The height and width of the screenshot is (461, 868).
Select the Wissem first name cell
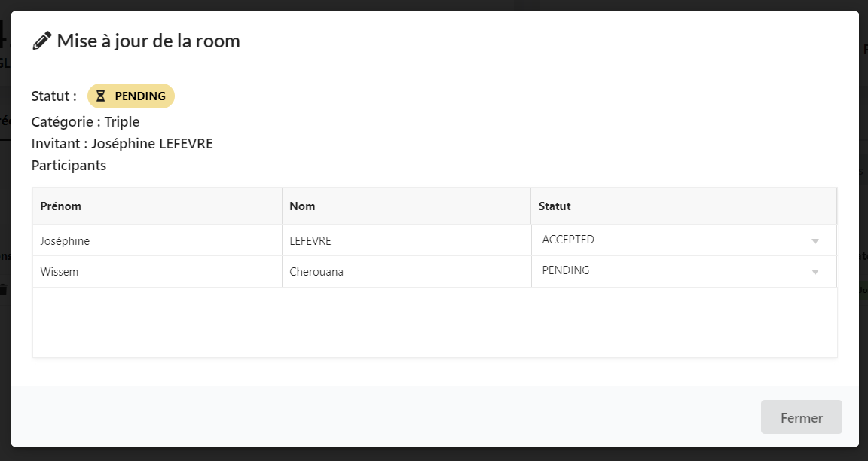click(x=60, y=272)
